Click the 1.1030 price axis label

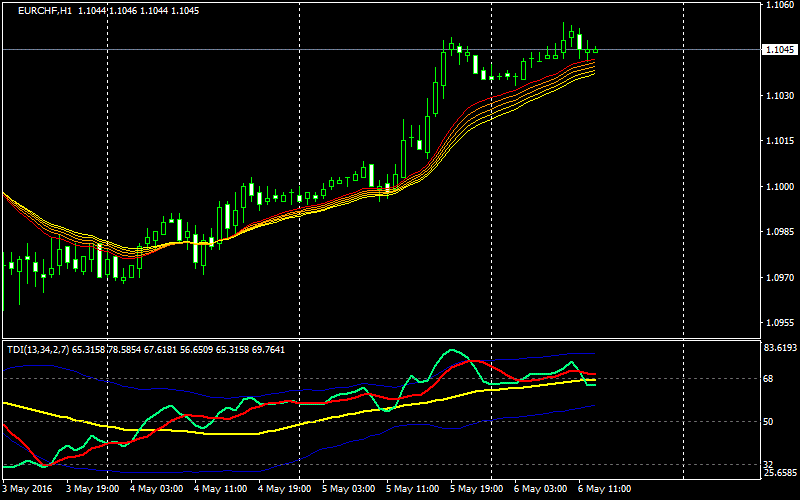pyautogui.click(x=779, y=95)
